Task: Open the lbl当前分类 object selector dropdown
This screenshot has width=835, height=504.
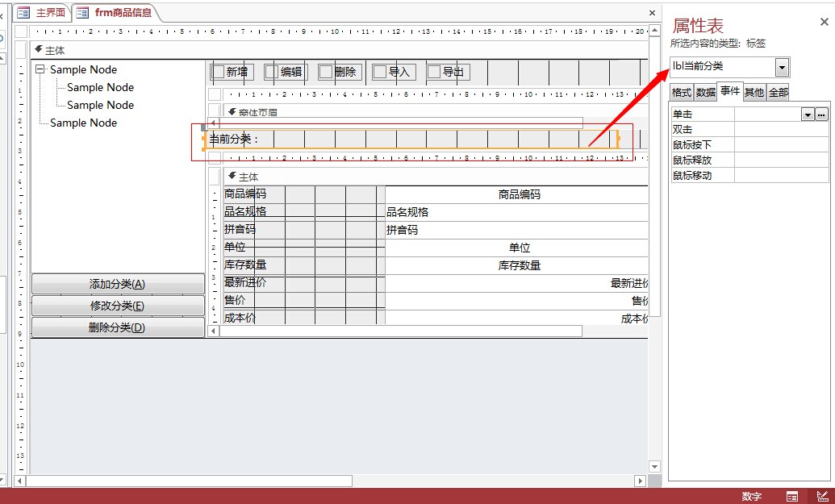Action: tap(782, 67)
